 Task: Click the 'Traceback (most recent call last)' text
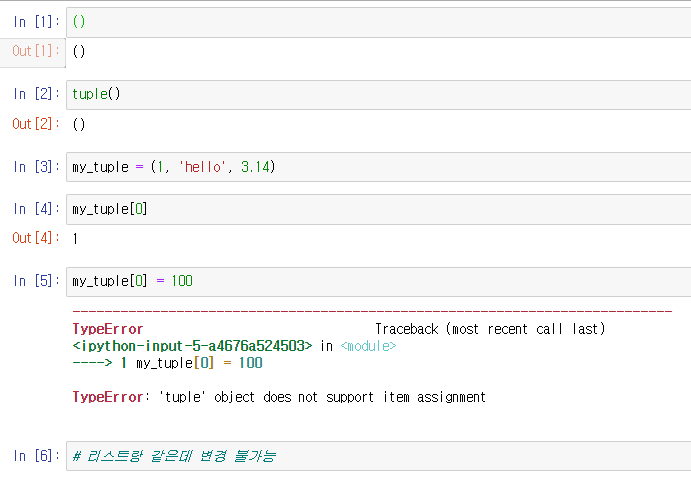(490, 329)
